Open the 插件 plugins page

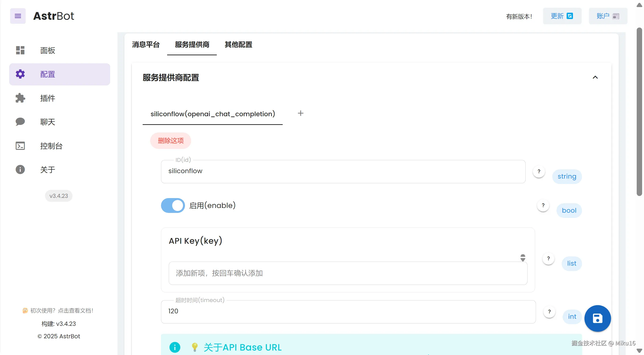(48, 98)
